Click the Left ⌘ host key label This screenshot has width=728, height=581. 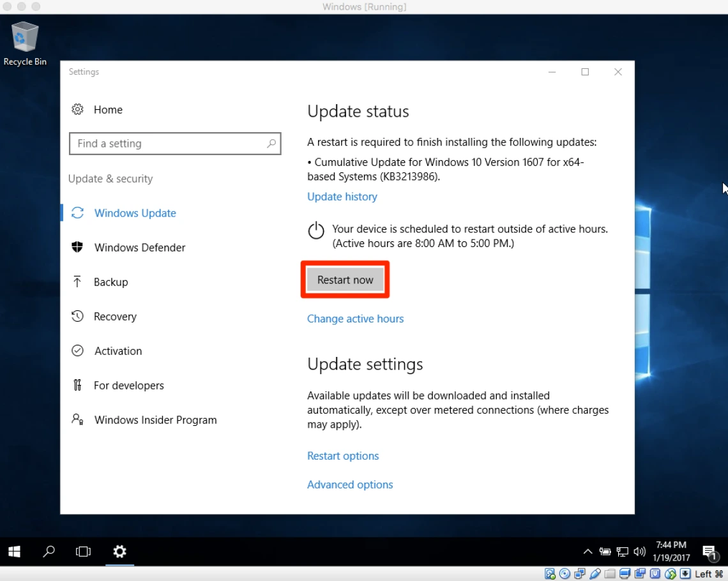pyautogui.click(x=708, y=574)
